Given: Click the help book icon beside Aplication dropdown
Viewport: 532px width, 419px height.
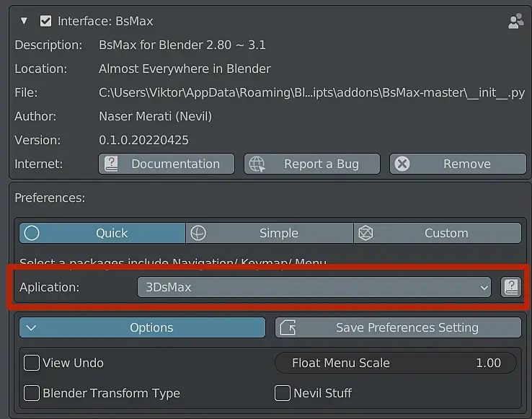Looking at the screenshot, I should pos(511,287).
